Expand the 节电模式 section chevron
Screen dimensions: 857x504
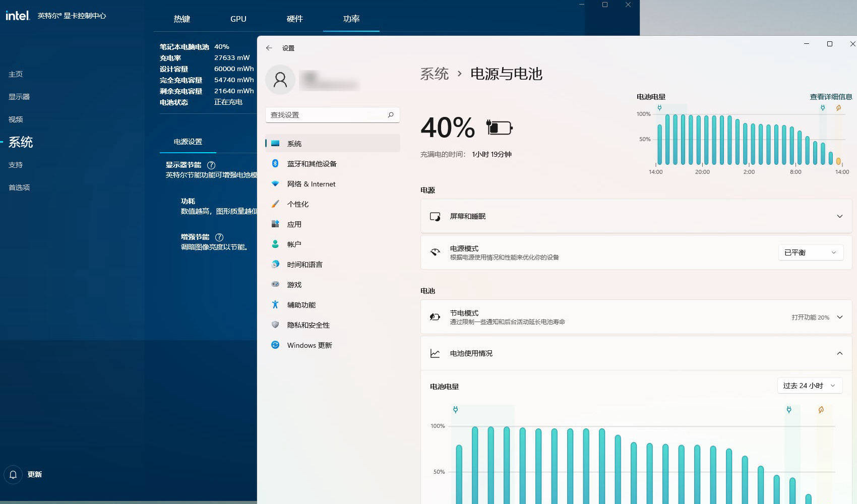pyautogui.click(x=840, y=317)
